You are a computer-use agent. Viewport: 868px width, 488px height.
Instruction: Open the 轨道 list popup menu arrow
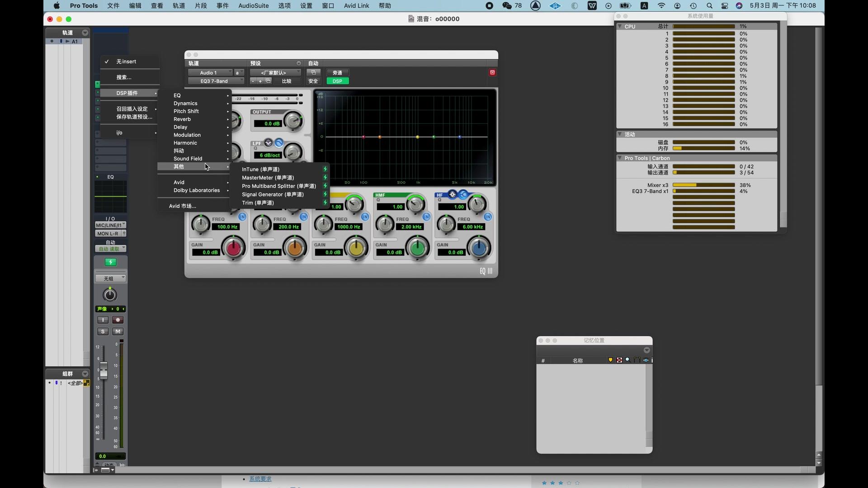85,33
